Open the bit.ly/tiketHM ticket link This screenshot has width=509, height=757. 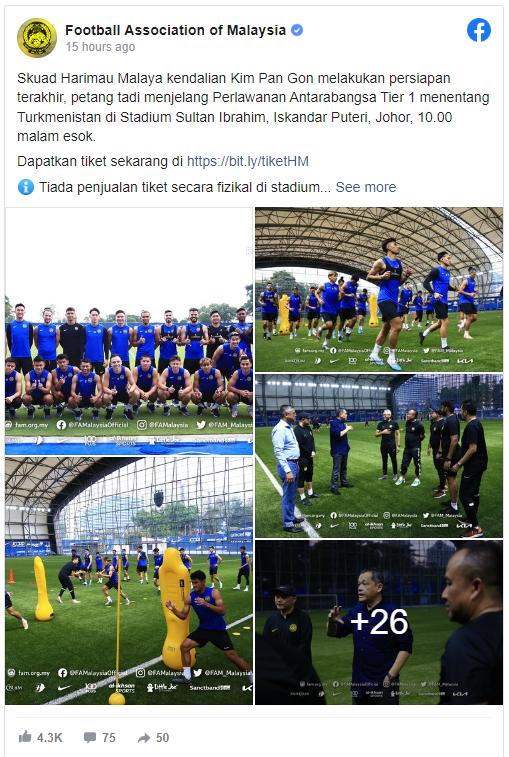click(248, 161)
